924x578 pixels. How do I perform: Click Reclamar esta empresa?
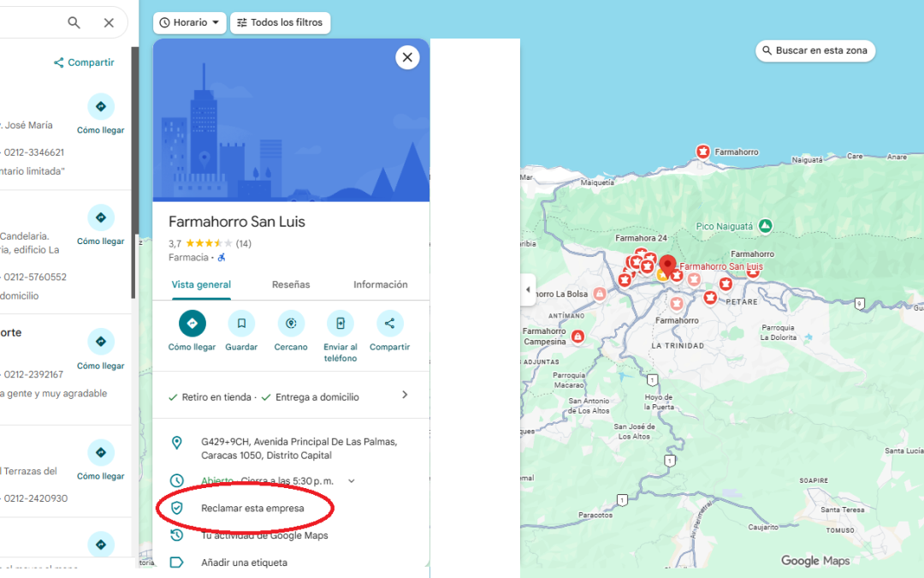[x=252, y=509]
